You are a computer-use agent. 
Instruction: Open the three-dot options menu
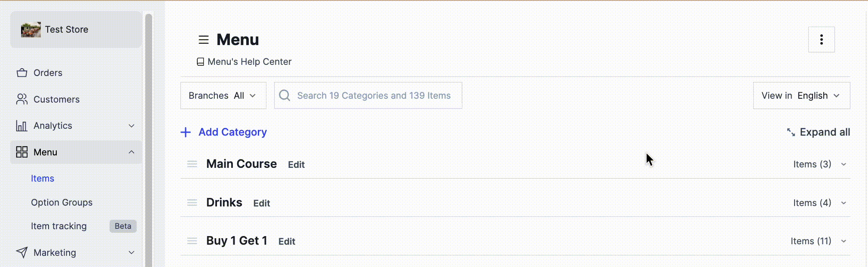tap(821, 39)
